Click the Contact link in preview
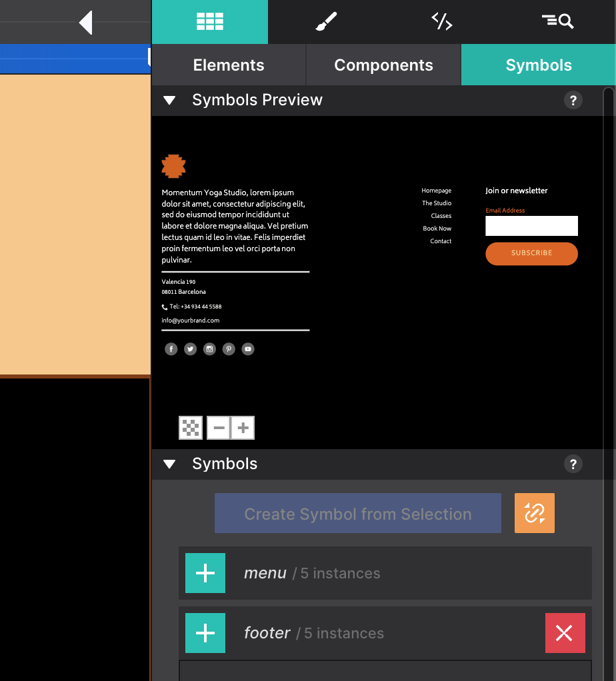This screenshot has width=616, height=681. click(441, 241)
